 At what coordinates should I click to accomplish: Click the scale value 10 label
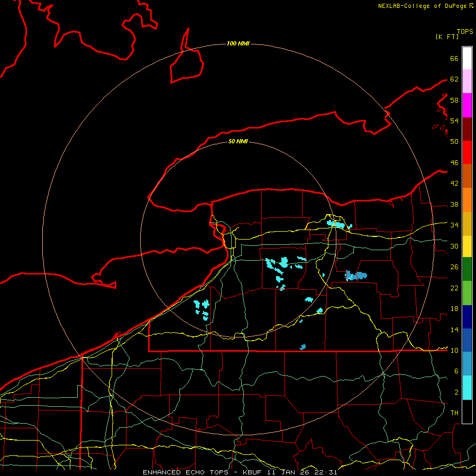pyautogui.click(x=454, y=351)
